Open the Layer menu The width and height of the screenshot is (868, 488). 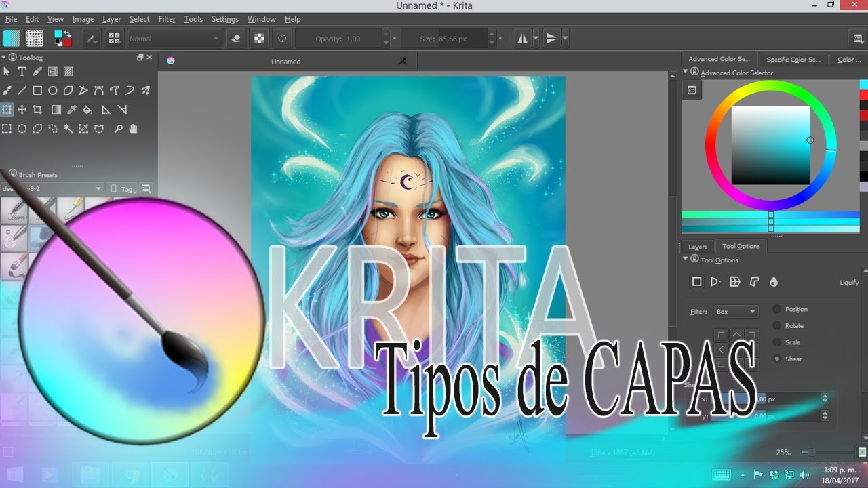tap(111, 19)
